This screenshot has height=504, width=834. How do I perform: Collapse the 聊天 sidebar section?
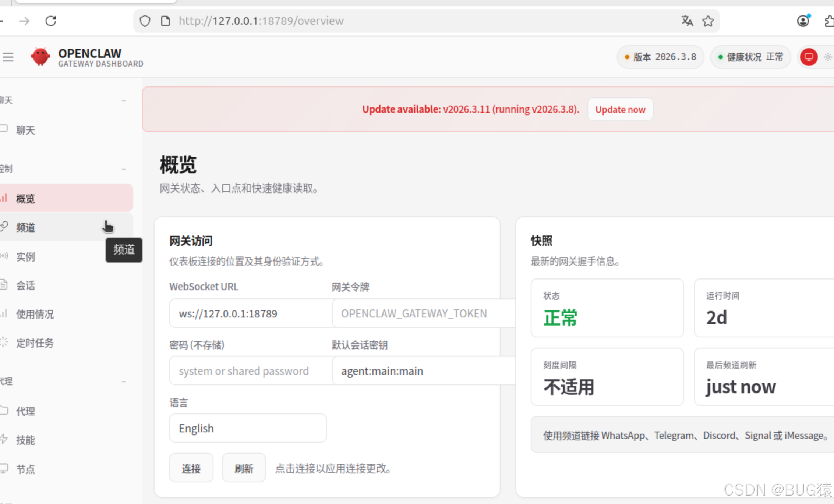pos(124,100)
